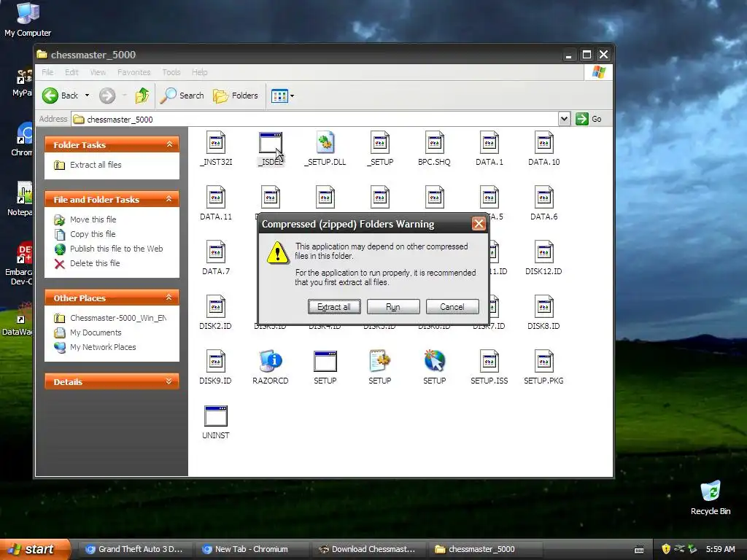Select the DATA.11 file icon
Viewport: 747px width, 560px height.
point(216,197)
